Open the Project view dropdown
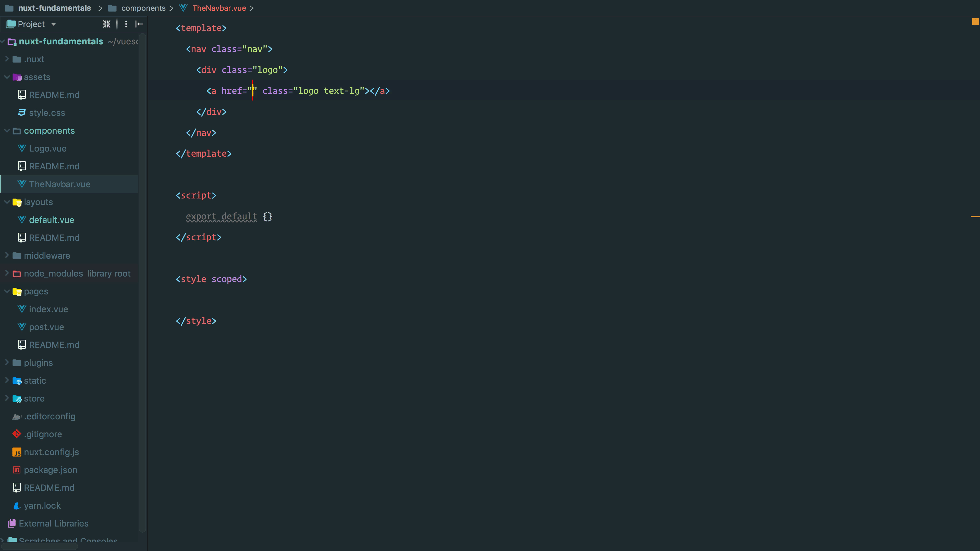Screen dimensions: 980x551 [x=54, y=24]
